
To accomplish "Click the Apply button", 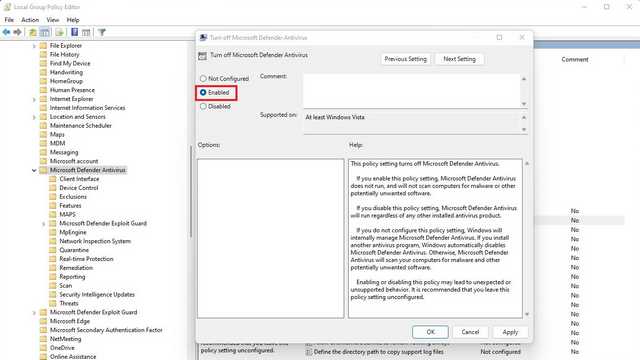I will click(x=510, y=332).
